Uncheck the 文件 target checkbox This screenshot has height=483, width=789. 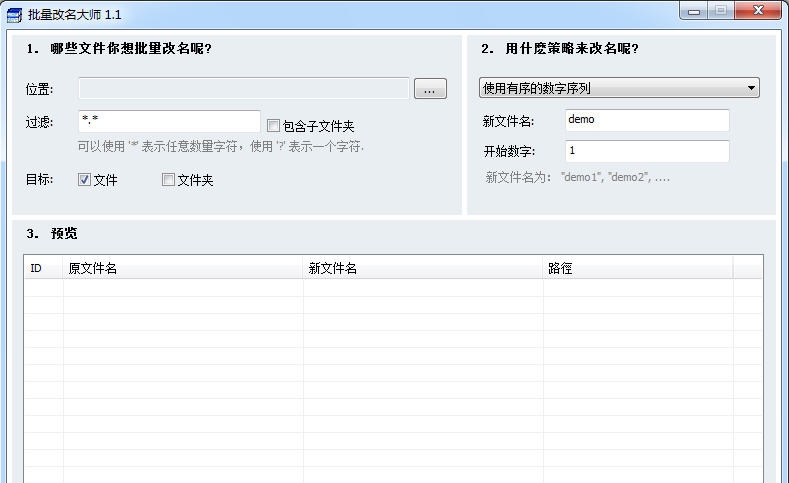point(85,180)
